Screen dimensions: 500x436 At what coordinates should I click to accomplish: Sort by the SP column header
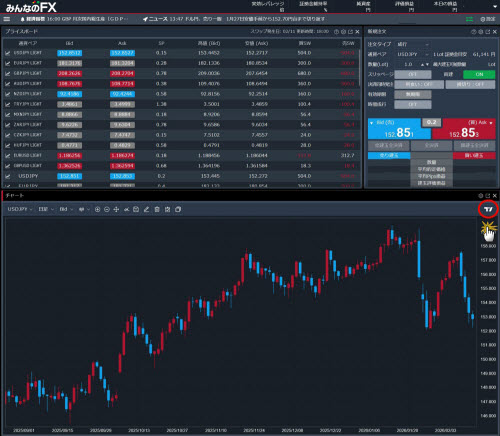(x=161, y=43)
